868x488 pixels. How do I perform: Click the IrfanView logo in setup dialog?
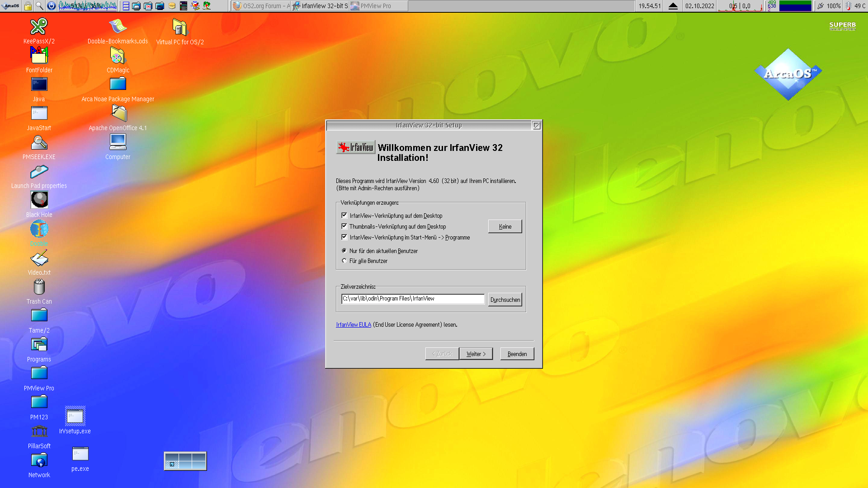click(356, 147)
